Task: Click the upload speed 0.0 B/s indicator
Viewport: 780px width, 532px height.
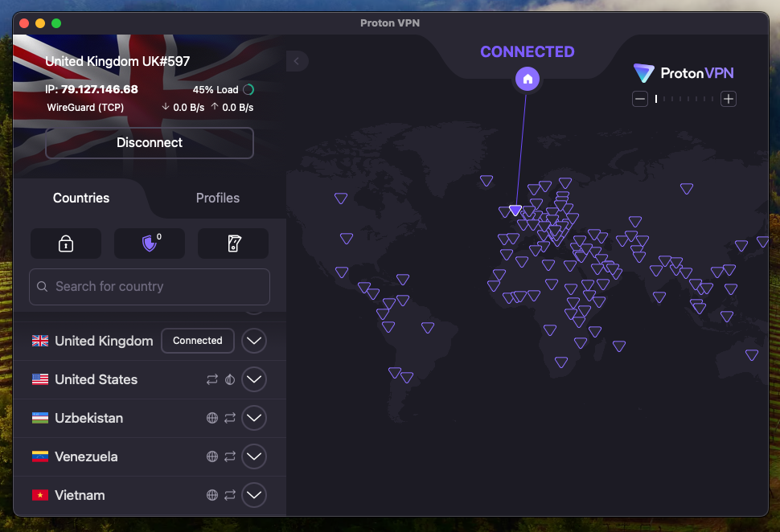Action: 232,108
